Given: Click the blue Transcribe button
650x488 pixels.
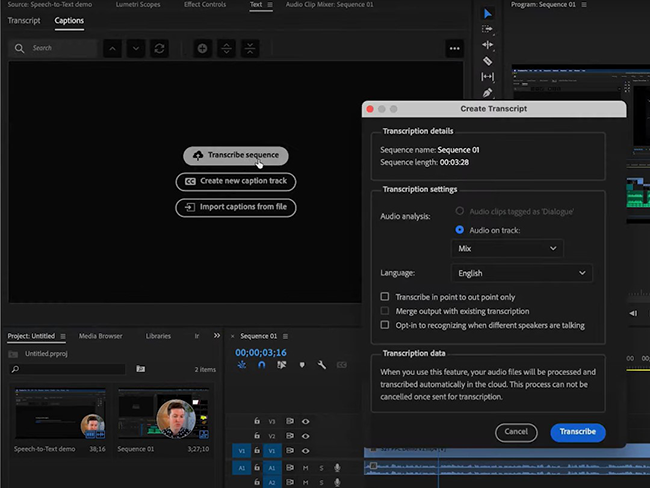Looking at the screenshot, I should 578,432.
